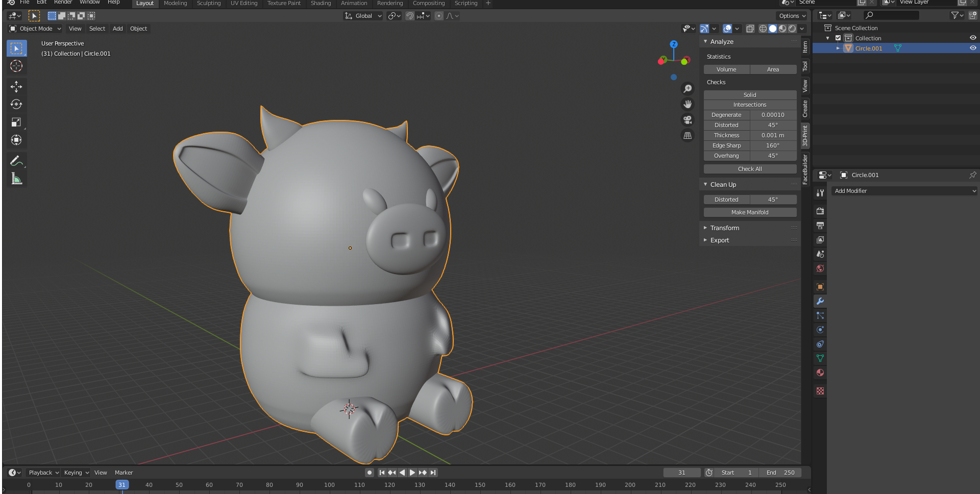This screenshot has width=980, height=494.
Task: Adjust the Thickness value slider
Action: (x=773, y=135)
